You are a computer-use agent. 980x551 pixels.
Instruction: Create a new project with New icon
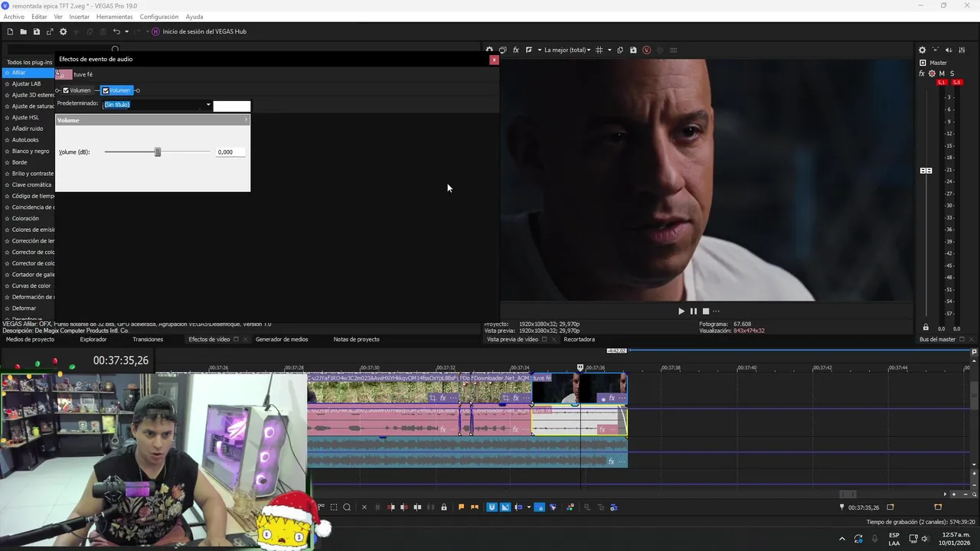10,31
